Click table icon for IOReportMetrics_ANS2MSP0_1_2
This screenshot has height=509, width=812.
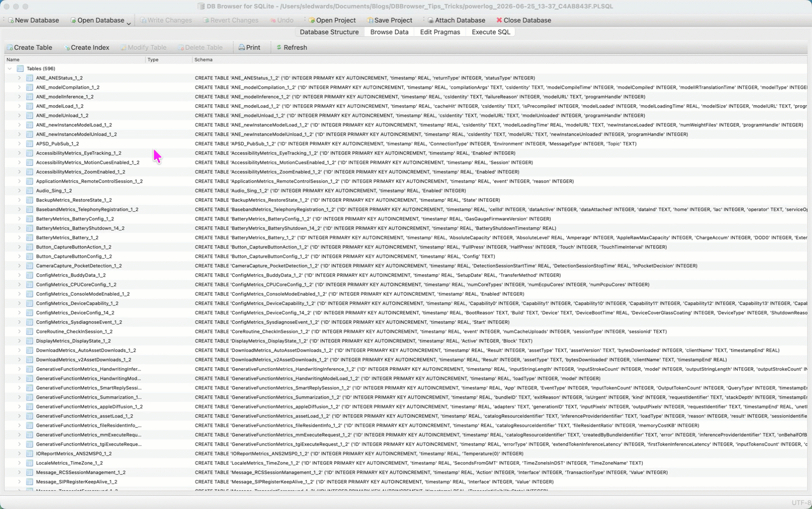[30, 454]
